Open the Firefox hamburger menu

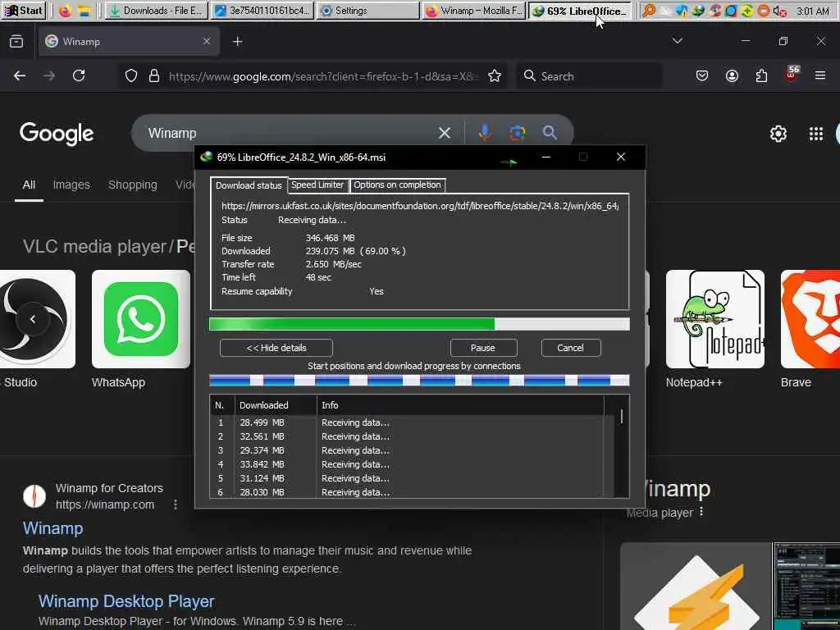click(x=820, y=75)
